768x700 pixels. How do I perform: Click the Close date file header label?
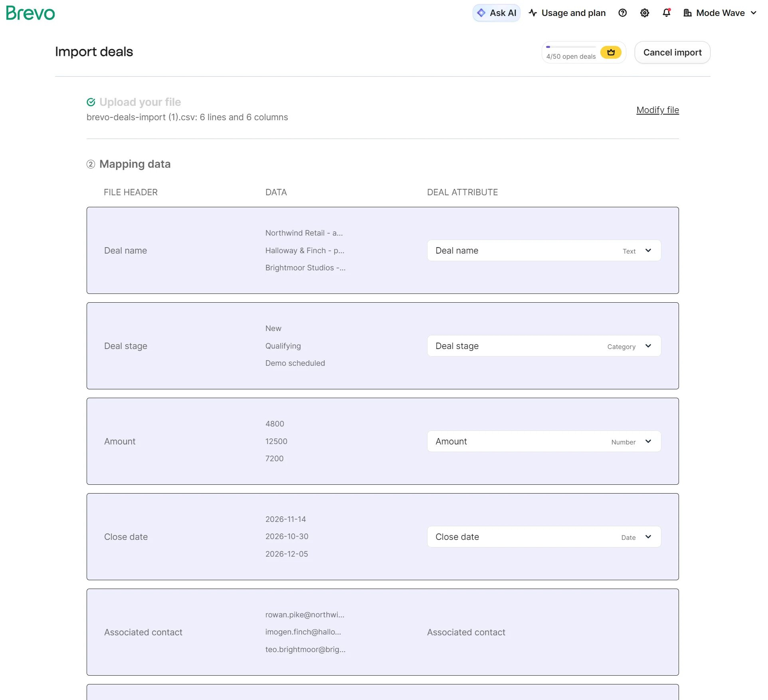click(126, 537)
